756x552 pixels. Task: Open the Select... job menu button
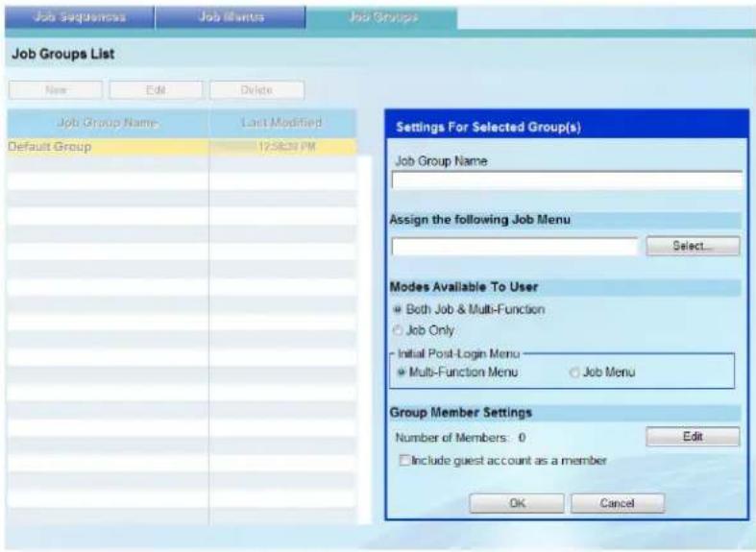click(693, 246)
